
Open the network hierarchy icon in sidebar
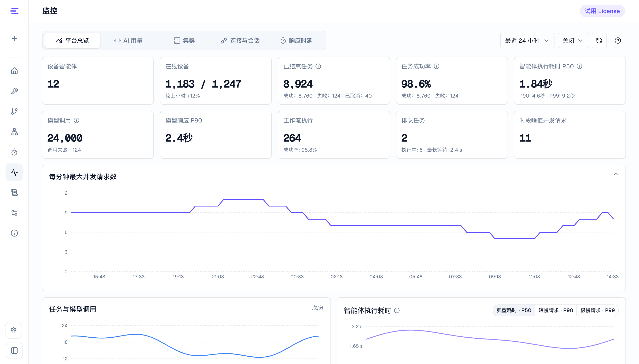tap(14, 132)
